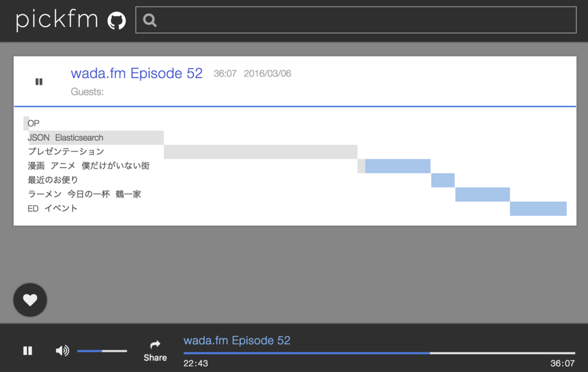Seek on the playback progress bar
The height and width of the screenshot is (372, 588).
tap(379, 353)
